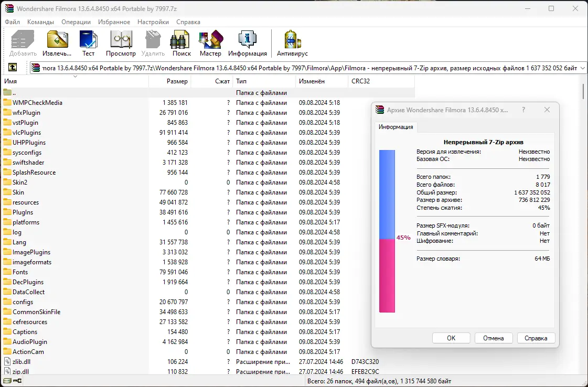Select the vlcPlugins folder icon
588x387 pixels.
tap(7, 132)
